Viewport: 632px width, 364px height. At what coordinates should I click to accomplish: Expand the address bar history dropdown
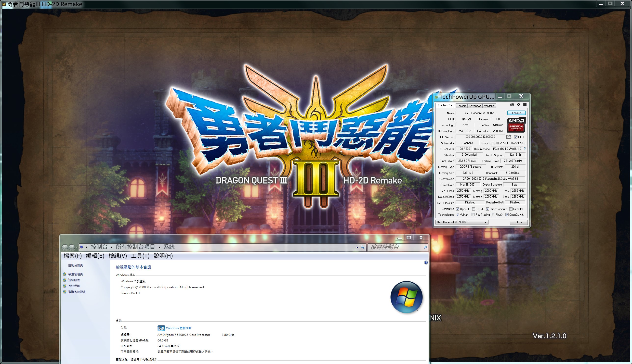(357, 247)
